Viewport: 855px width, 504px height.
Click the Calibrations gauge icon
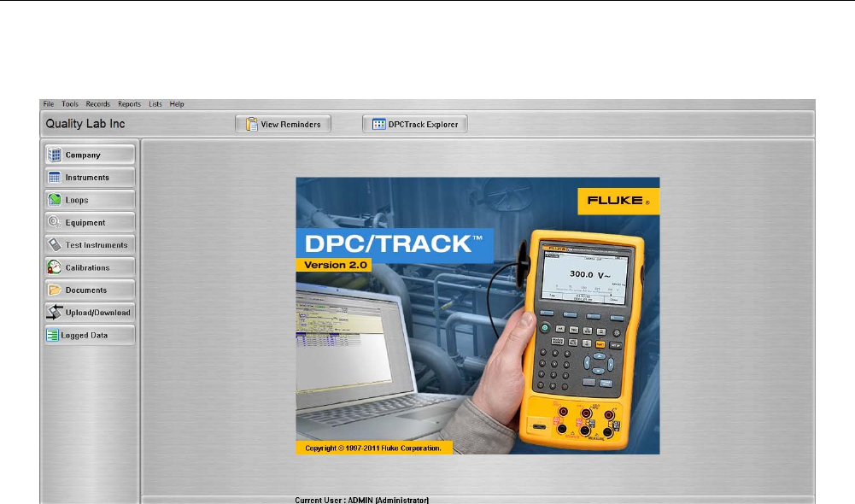[55, 267]
